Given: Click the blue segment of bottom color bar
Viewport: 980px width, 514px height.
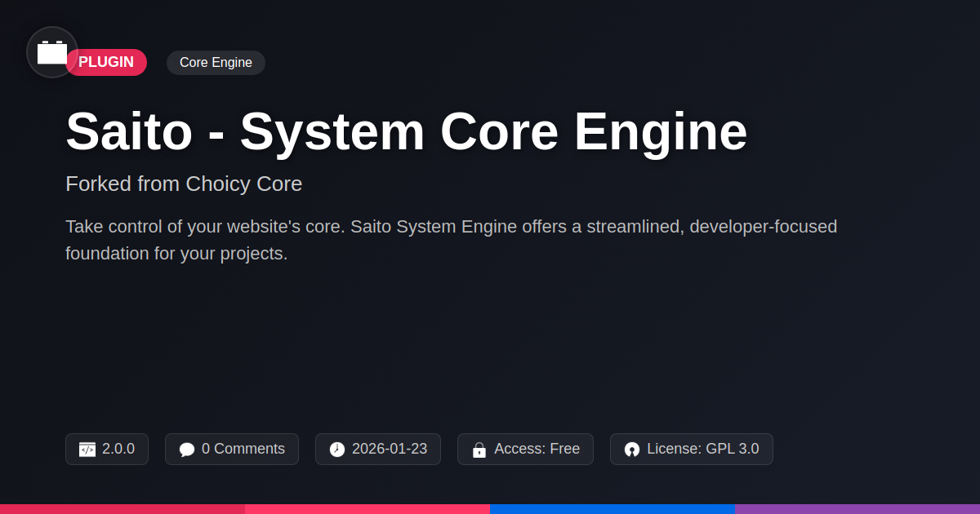Looking at the screenshot, I should [612, 509].
